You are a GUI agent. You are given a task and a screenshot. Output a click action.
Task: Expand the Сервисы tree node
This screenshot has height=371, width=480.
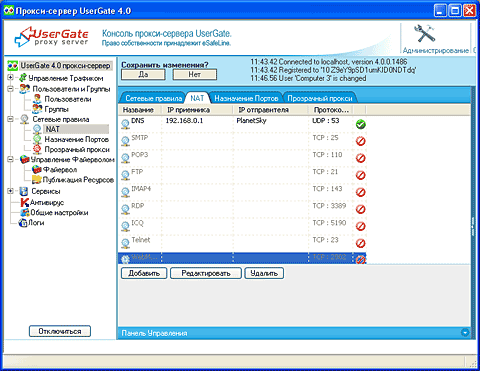click(10, 191)
